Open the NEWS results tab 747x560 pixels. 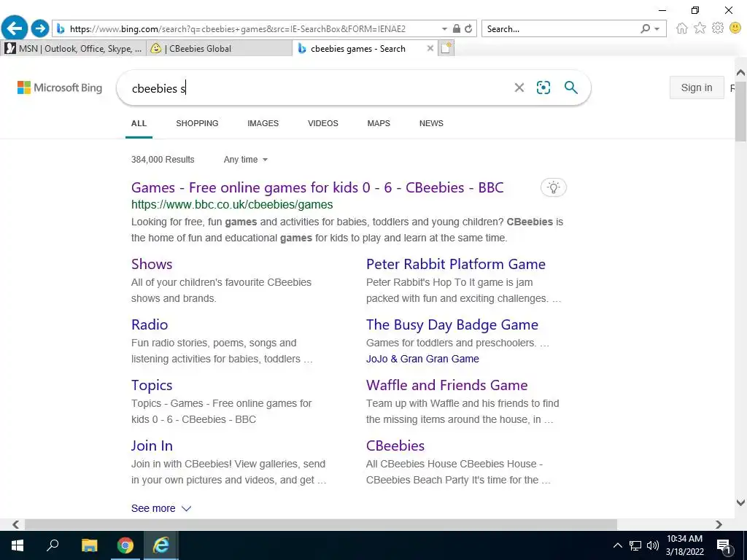coord(431,123)
